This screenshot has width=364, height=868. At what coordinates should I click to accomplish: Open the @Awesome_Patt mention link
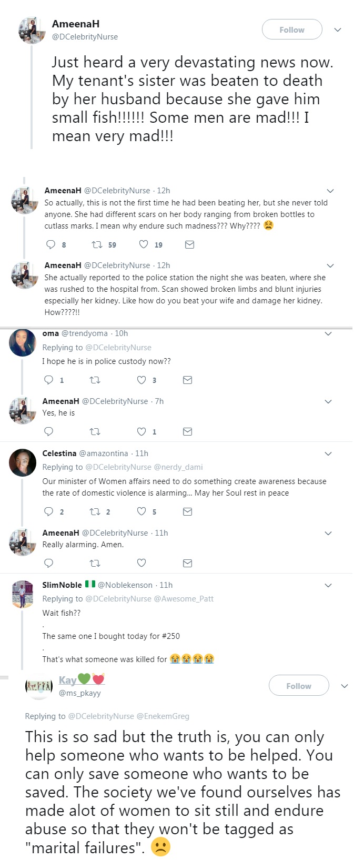[x=183, y=599]
